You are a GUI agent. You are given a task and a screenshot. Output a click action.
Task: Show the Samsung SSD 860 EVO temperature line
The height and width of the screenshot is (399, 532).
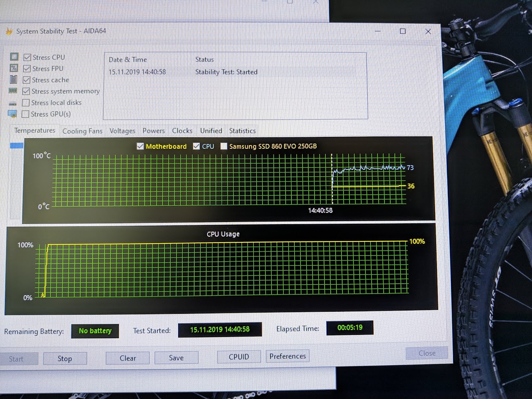coord(224,146)
